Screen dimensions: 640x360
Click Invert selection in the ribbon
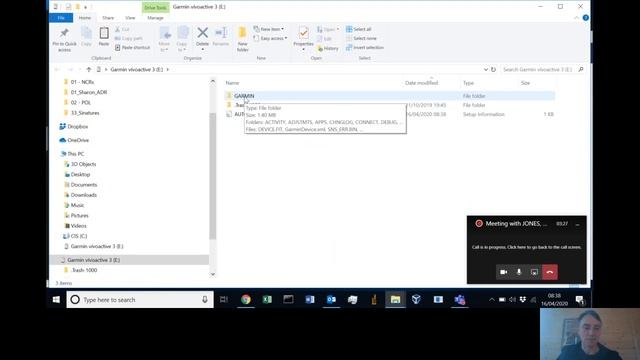click(x=365, y=47)
